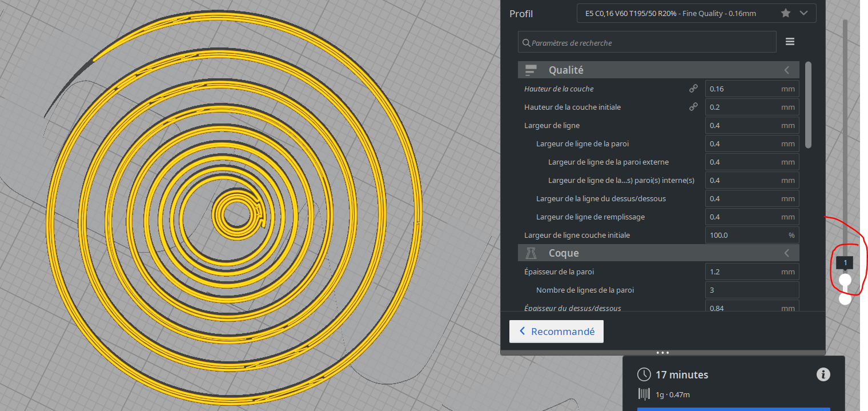Click the Qualité category icon
This screenshot has width=868, height=411.
pos(531,70)
